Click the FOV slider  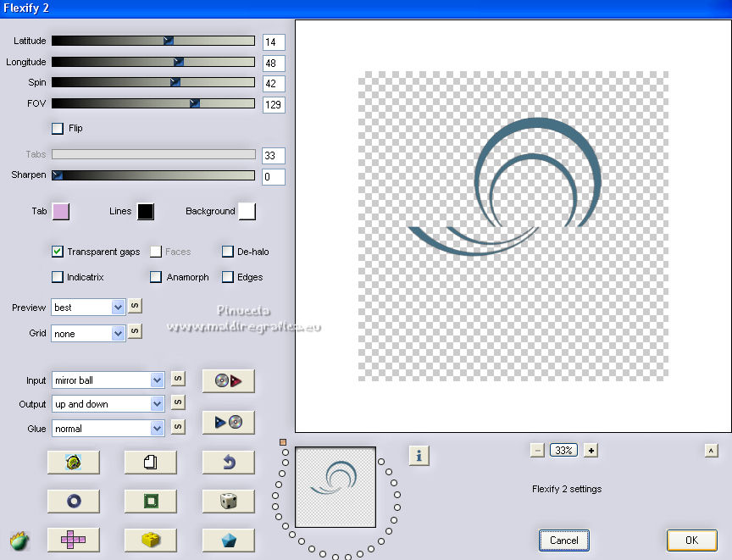point(153,103)
